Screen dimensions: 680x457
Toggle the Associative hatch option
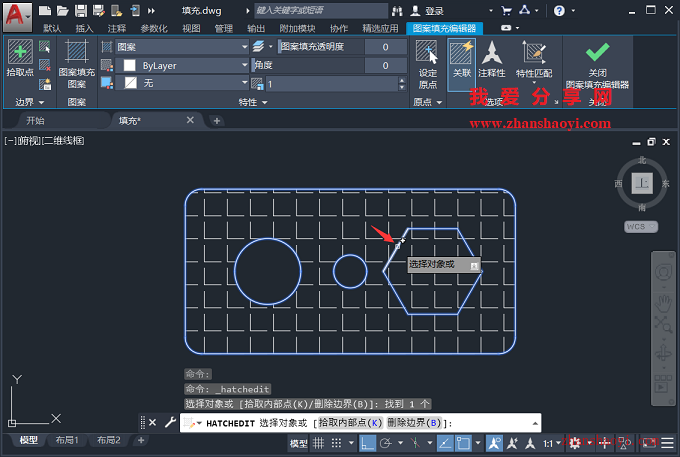point(461,64)
